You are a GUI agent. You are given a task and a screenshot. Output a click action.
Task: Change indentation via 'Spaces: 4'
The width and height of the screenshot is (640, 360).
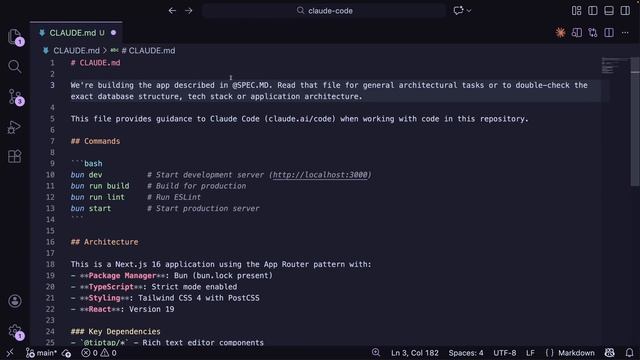466,353
